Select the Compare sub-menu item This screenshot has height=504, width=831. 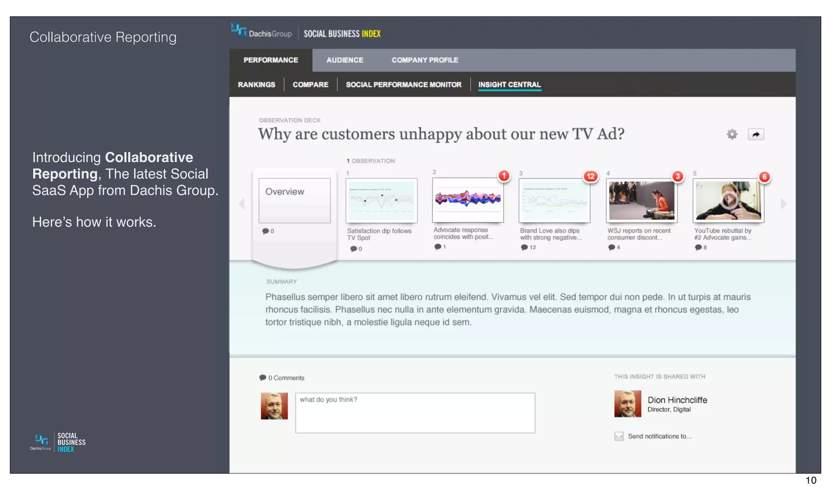310,84
